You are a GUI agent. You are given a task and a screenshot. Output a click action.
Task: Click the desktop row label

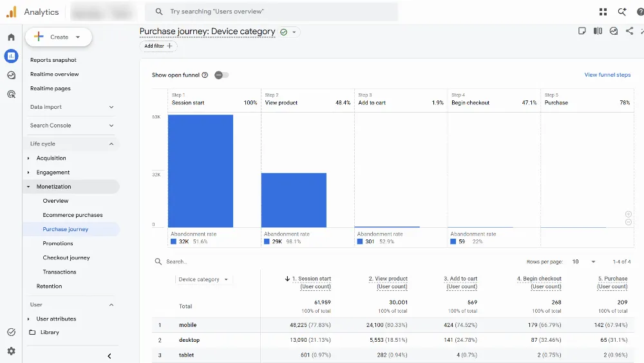pos(189,340)
